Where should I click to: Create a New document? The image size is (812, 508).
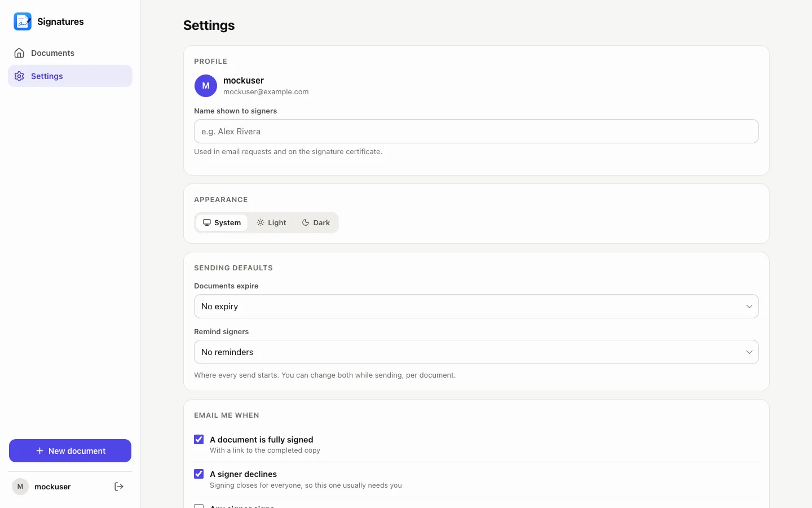pos(70,451)
